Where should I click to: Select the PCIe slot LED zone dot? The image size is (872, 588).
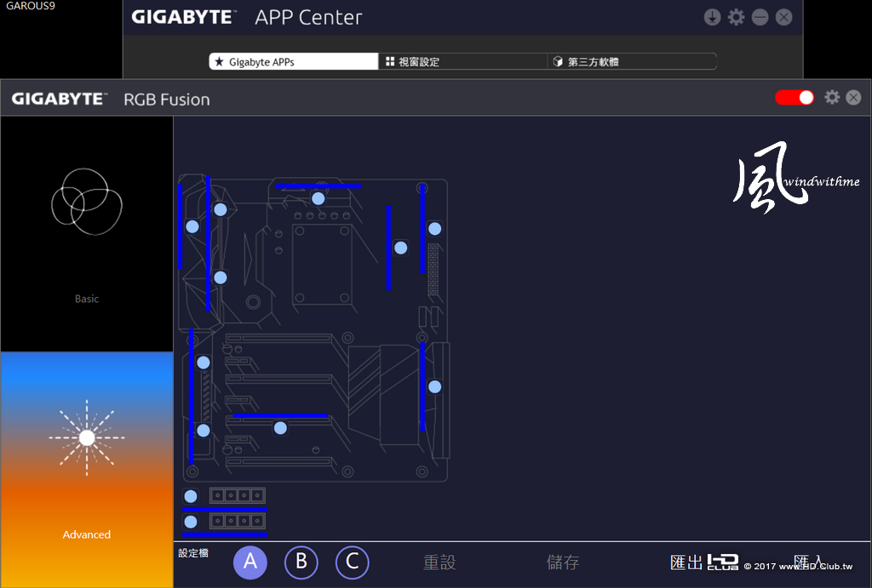point(280,428)
